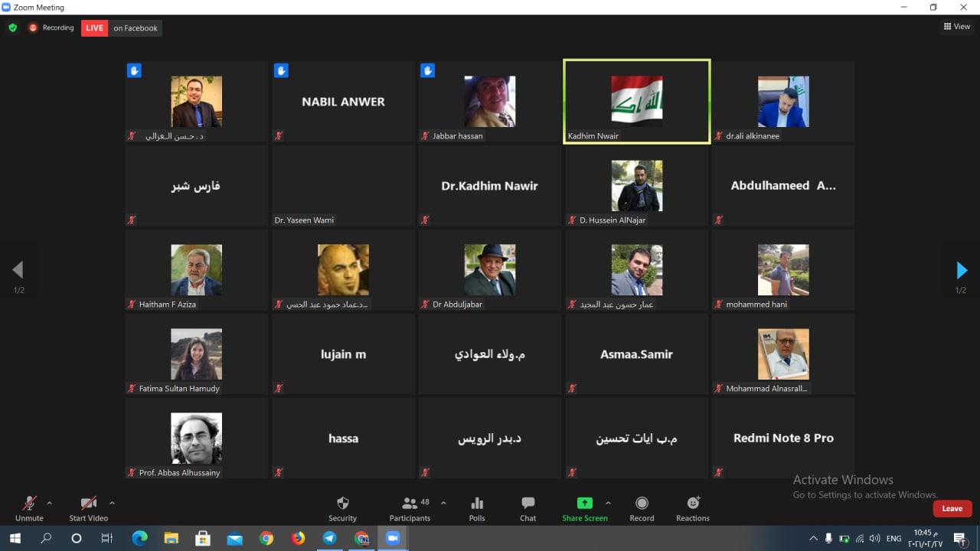The image size is (980, 551).
Task: Turn on the camera with Start Video
Action: coord(89,508)
